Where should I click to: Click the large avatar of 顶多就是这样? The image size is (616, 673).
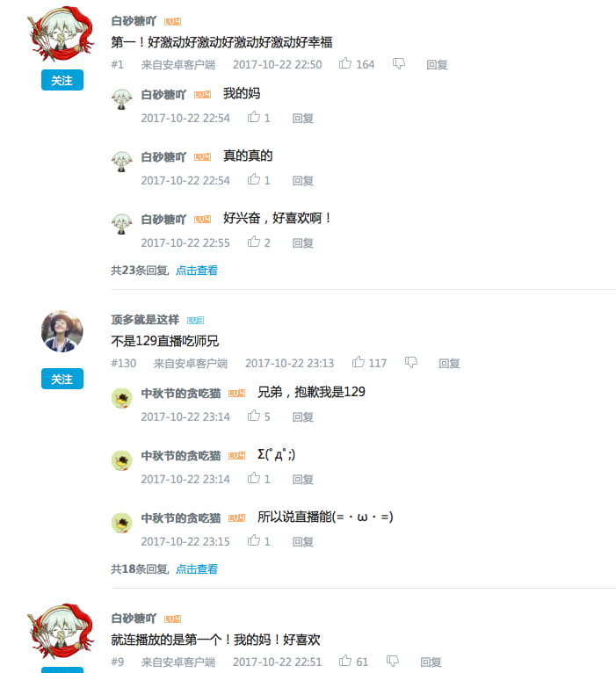[62, 331]
